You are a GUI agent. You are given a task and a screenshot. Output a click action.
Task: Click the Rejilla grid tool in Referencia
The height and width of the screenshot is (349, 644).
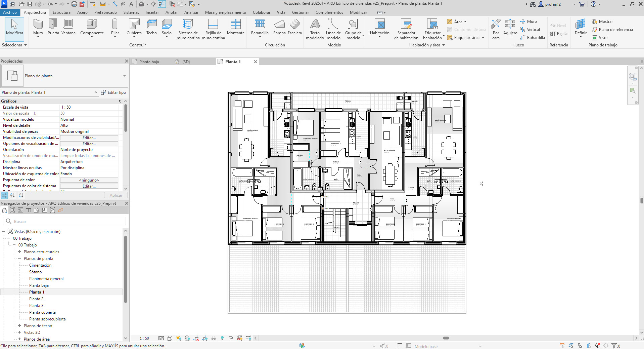(x=559, y=34)
